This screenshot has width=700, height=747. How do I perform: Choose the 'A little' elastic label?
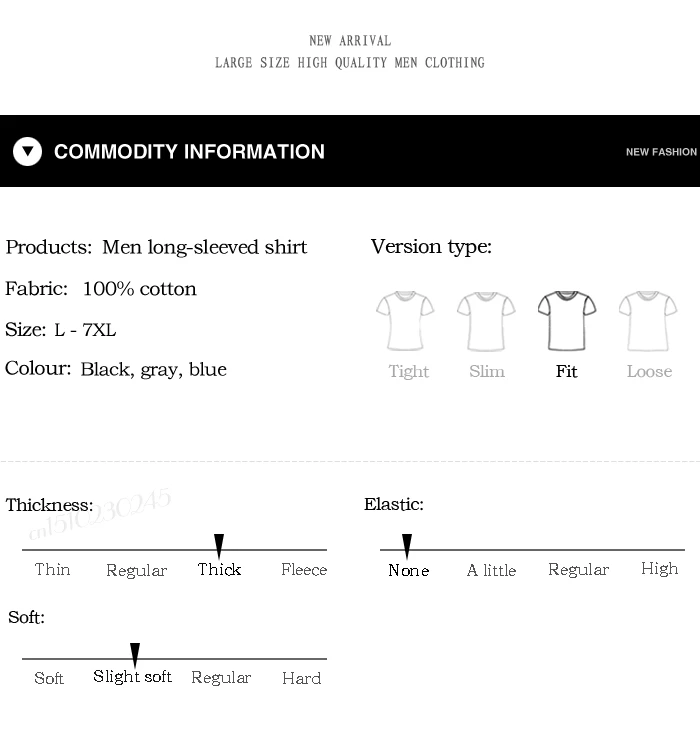491,570
